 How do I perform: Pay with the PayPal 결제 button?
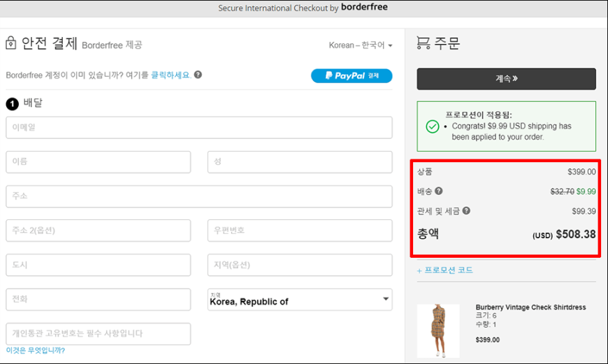click(x=352, y=75)
